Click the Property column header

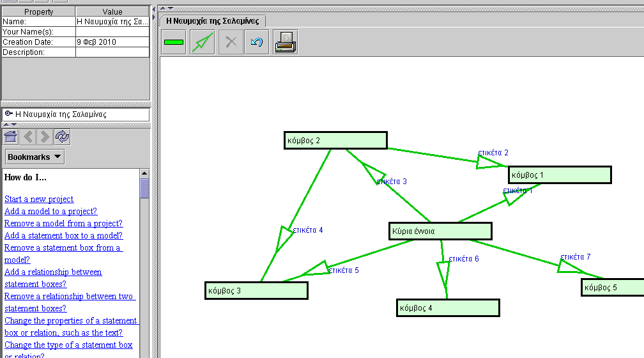pos(38,12)
